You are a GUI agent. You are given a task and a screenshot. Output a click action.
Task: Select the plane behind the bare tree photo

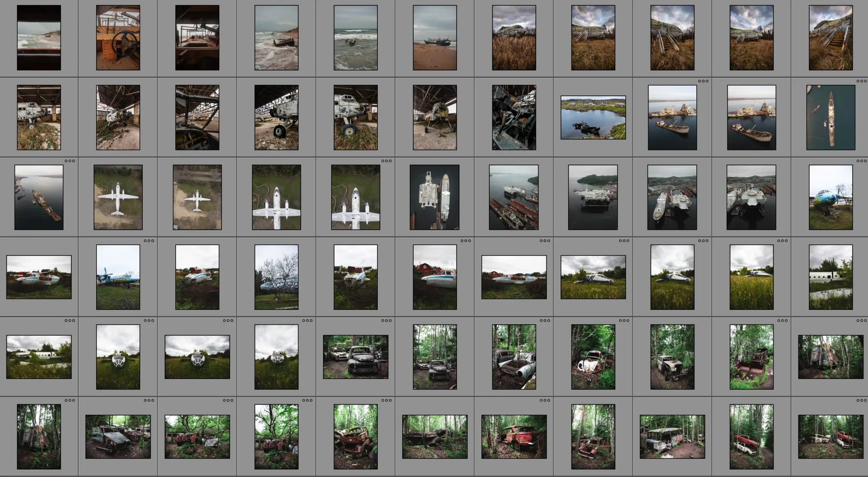tap(276, 277)
